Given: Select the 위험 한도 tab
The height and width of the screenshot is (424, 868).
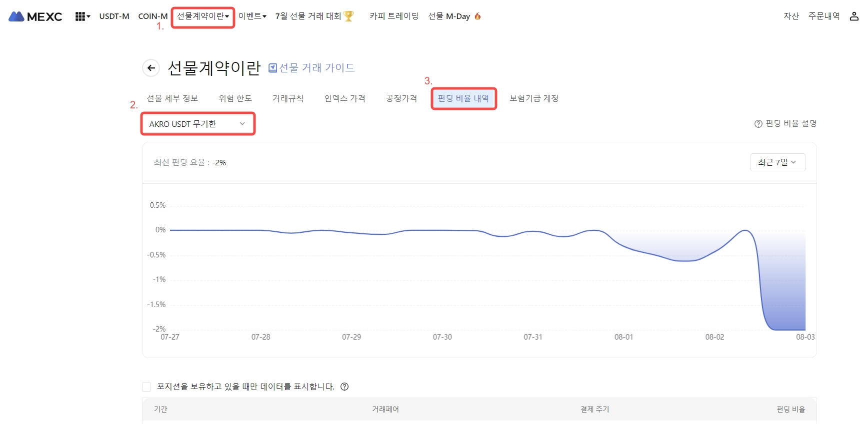Looking at the screenshot, I should tap(235, 98).
